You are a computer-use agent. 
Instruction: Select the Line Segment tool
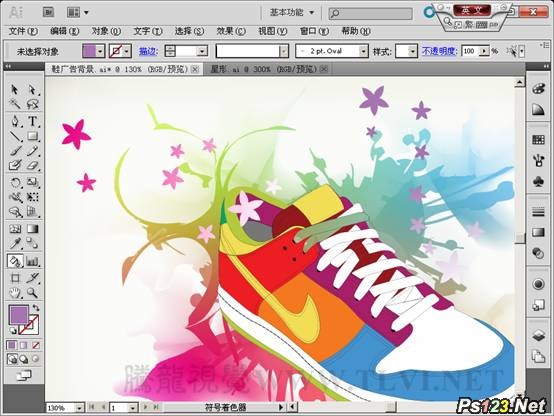[x=15, y=136]
